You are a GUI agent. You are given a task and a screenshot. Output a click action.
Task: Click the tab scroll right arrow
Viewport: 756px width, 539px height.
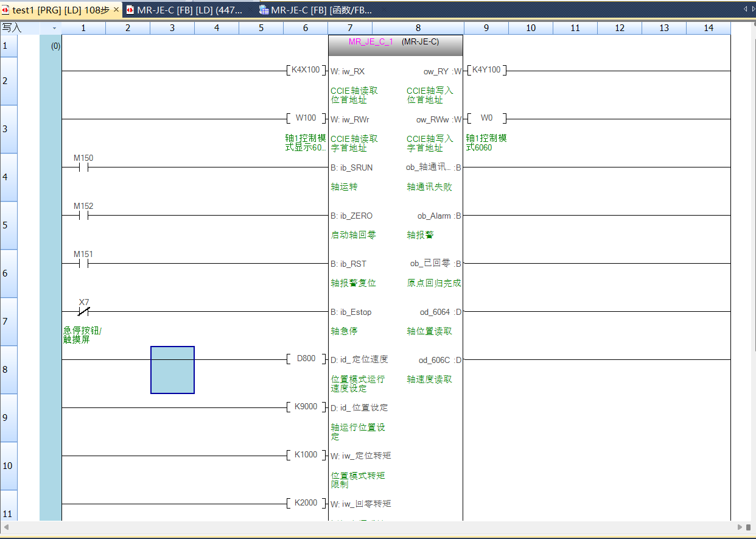click(753, 9)
